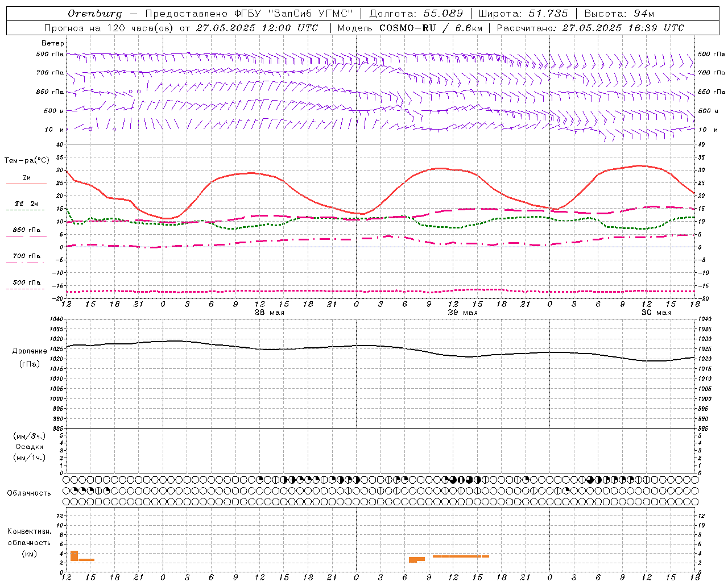Click the (гПа) unit label under Давление
728x582 pixels.
28,364
